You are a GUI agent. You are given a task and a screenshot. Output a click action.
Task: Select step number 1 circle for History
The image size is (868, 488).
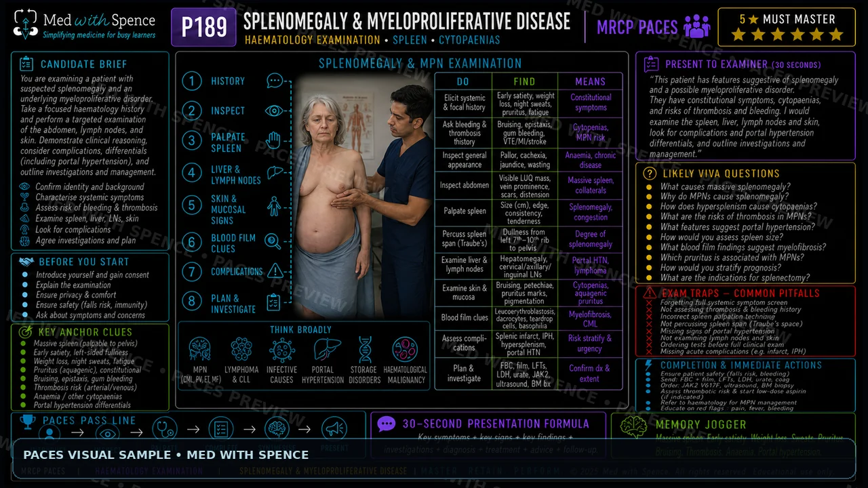coord(192,81)
